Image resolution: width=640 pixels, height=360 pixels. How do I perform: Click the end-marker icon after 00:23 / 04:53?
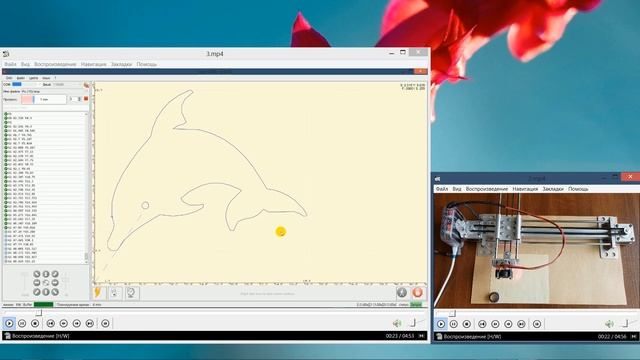pos(422,336)
